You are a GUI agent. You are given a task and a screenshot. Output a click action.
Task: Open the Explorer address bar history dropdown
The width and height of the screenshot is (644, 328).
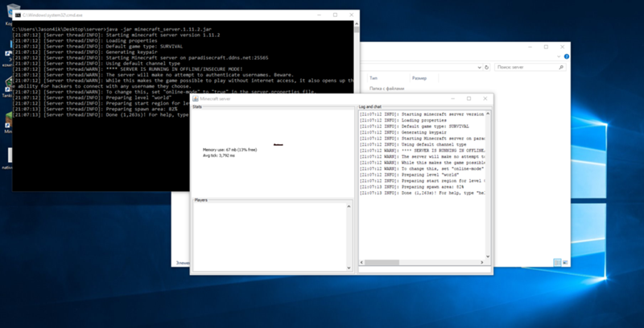[x=479, y=68]
